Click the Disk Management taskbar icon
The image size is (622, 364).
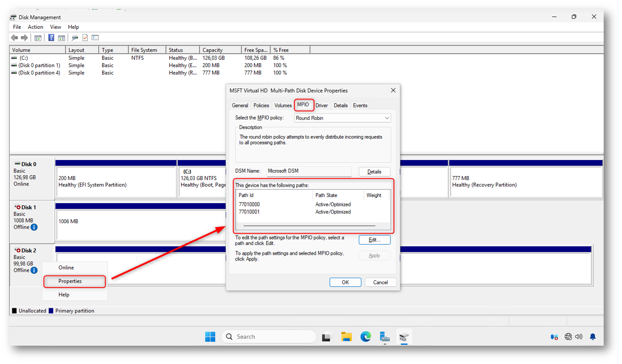pyautogui.click(x=404, y=337)
